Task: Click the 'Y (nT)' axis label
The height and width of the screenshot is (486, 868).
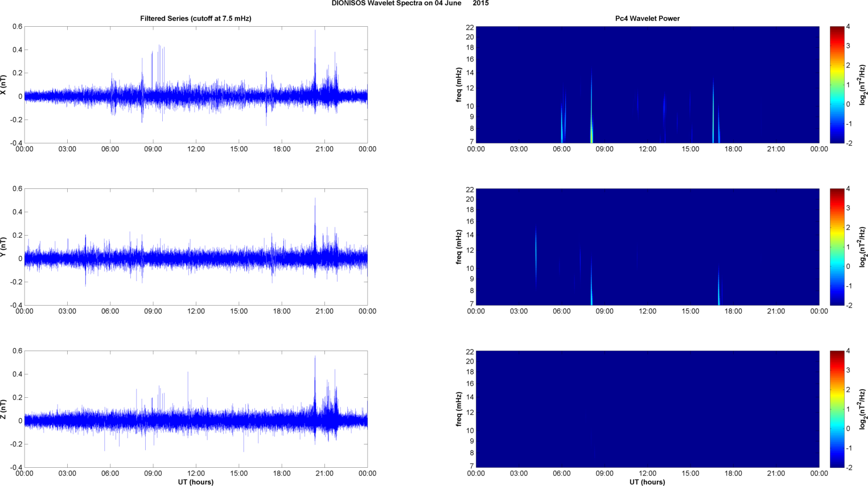Action: pyautogui.click(x=3, y=247)
